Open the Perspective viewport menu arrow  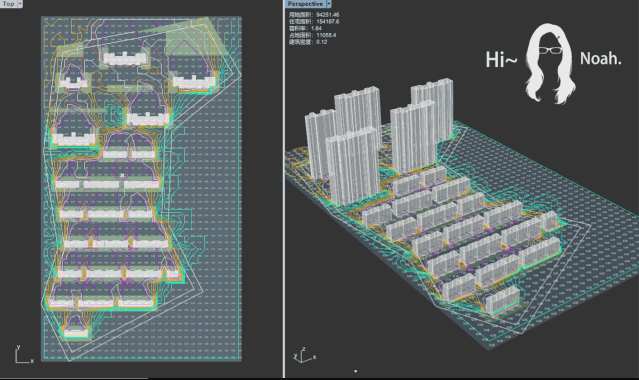click(x=328, y=3)
